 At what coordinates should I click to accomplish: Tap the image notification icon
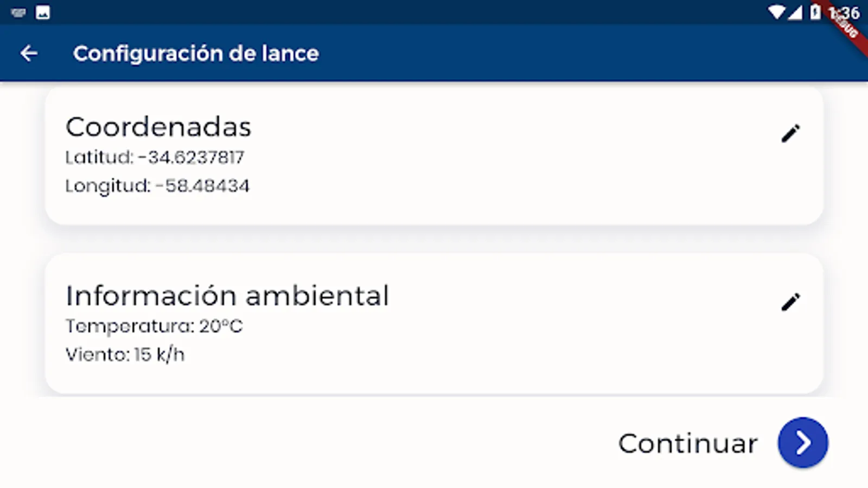[x=43, y=12]
